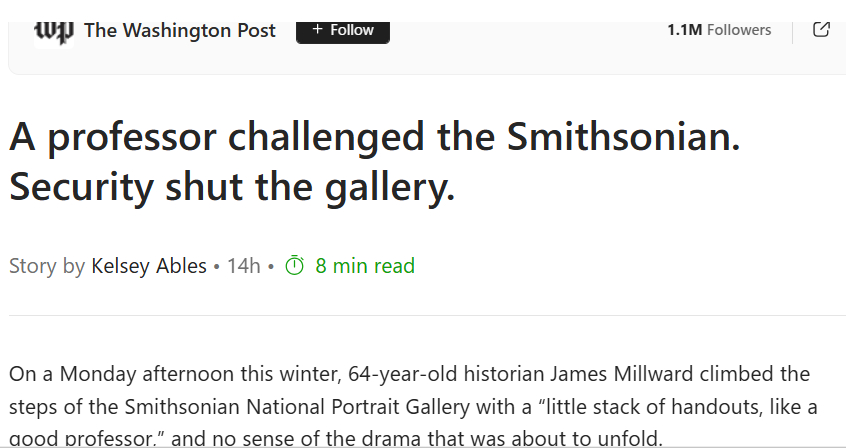Image resolution: width=846 pixels, height=448 pixels.
Task: Follow The Washington Post
Action: pyautogui.click(x=342, y=30)
